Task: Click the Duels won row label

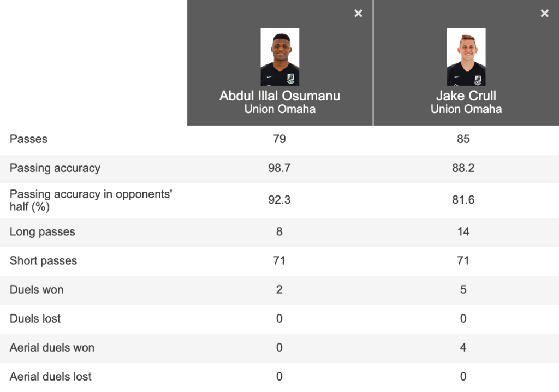Action: click(37, 290)
